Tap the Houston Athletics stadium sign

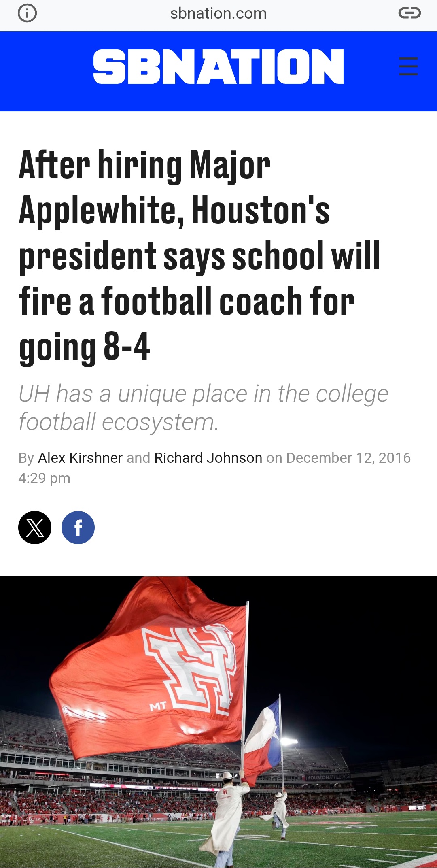coord(328,777)
